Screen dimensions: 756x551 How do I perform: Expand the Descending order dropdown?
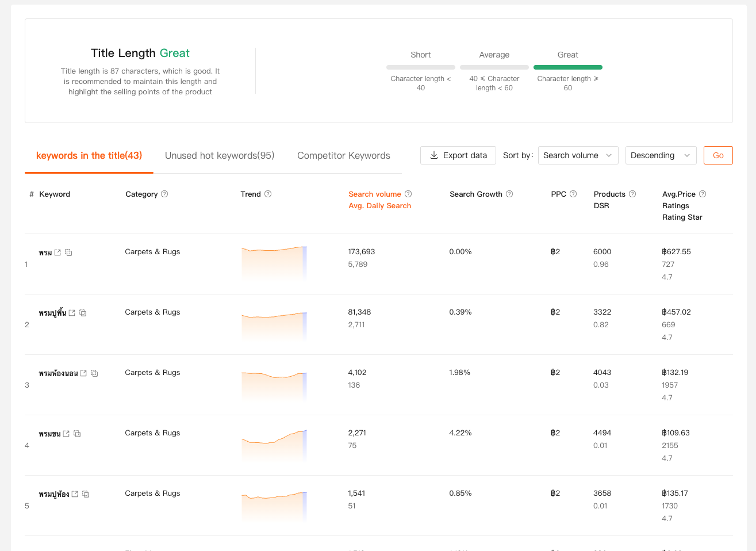pos(661,155)
